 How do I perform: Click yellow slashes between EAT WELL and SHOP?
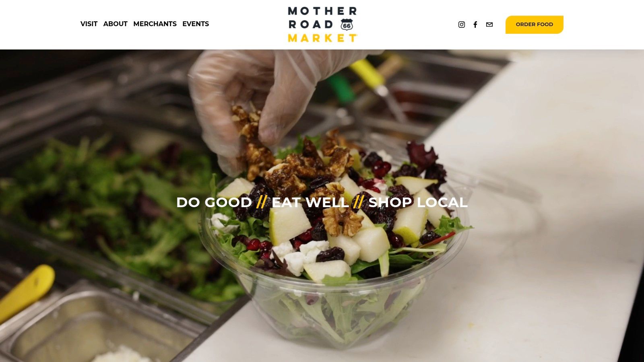(x=359, y=202)
